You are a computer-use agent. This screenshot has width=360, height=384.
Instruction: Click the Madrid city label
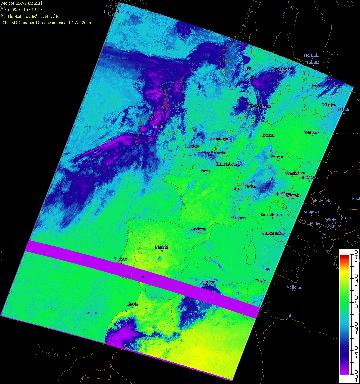pyautogui.click(x=162, y=248)
